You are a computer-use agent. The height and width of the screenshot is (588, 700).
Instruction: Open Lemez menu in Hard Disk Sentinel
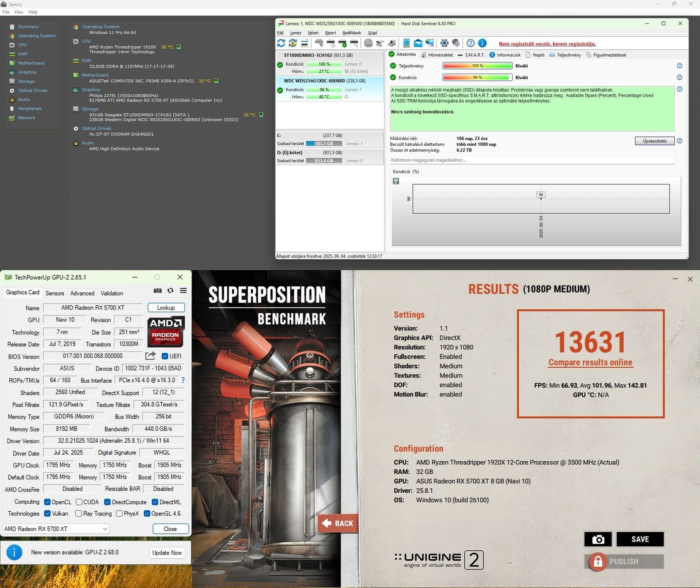point(296,33)
